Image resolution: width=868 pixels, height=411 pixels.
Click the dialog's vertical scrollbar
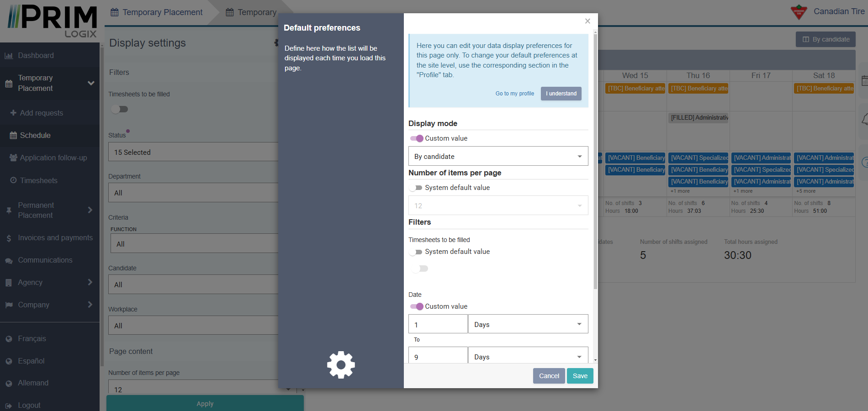[x=595, y=160]
